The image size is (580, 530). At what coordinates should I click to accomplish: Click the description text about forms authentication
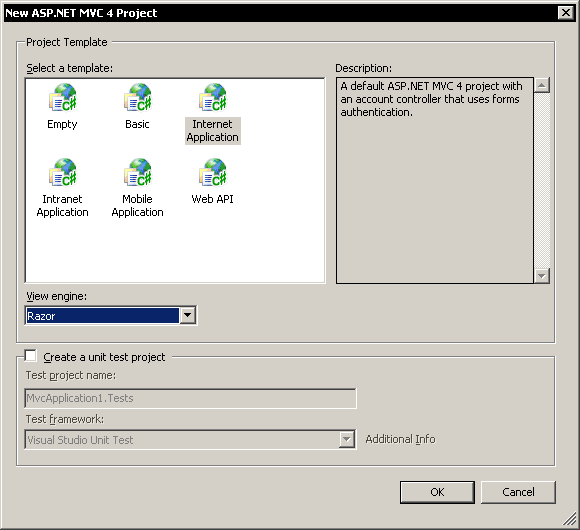[431, 99]
